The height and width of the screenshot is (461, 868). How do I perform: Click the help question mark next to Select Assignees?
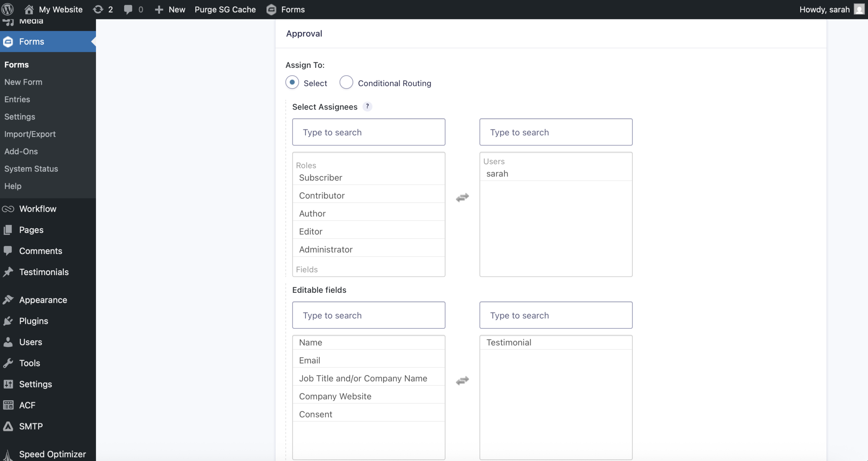click(368, 106)
